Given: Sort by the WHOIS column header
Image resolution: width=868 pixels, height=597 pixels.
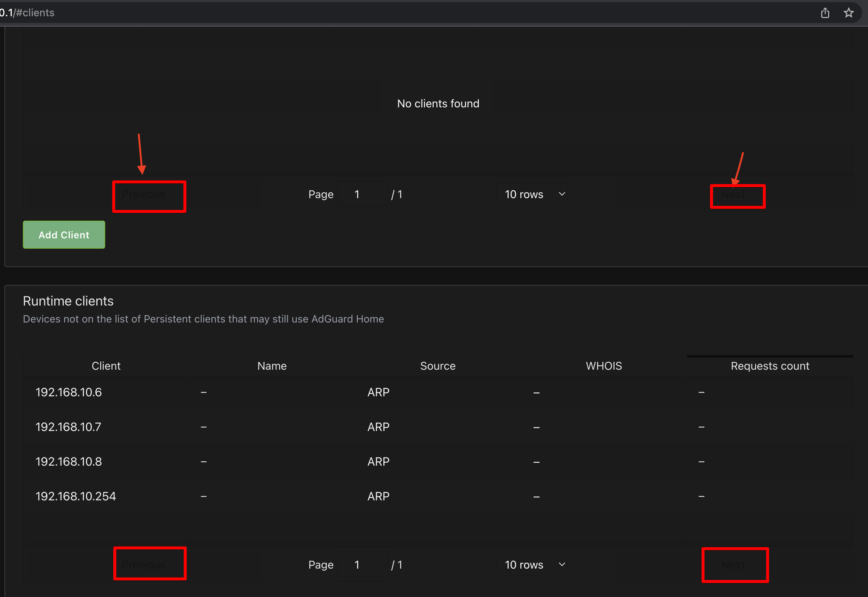Looking at the screenshot, I should [x=603, y=365].
